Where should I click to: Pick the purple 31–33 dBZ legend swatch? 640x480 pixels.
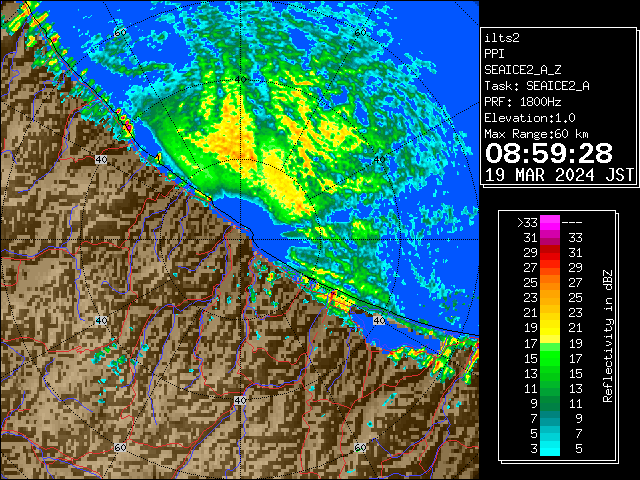tap(550, 238)
